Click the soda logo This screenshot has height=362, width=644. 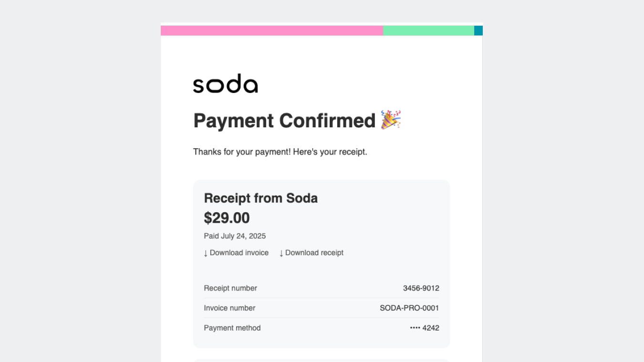[x=225, y=84]
